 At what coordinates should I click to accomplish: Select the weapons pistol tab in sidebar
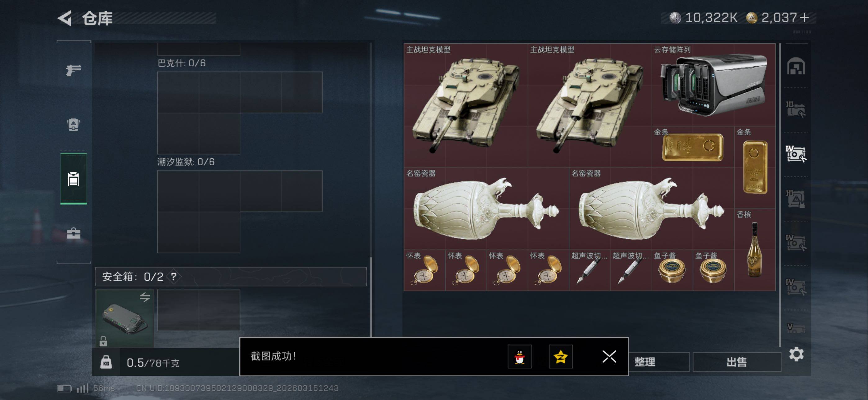click(74, 70)
